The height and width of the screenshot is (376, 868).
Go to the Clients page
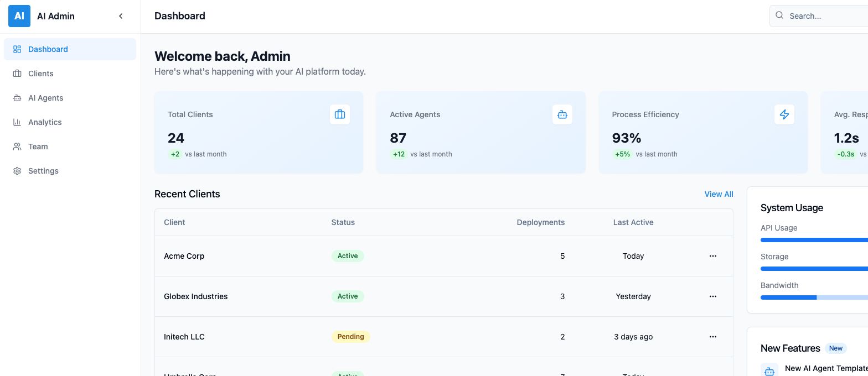(70, 74)
